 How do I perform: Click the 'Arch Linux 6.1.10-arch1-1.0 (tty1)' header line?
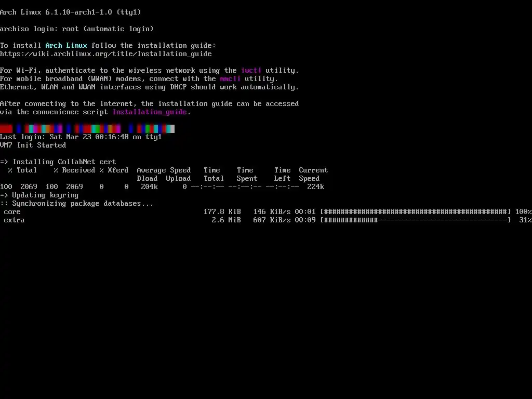71,12
